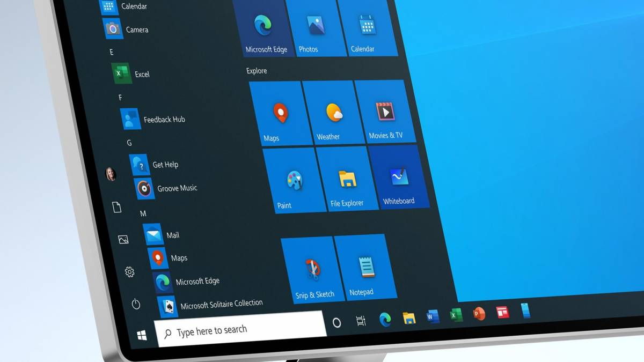Open File Explorer from the taskbar
The height and width of the screenshot is (362, 644).
coord(409,317)
